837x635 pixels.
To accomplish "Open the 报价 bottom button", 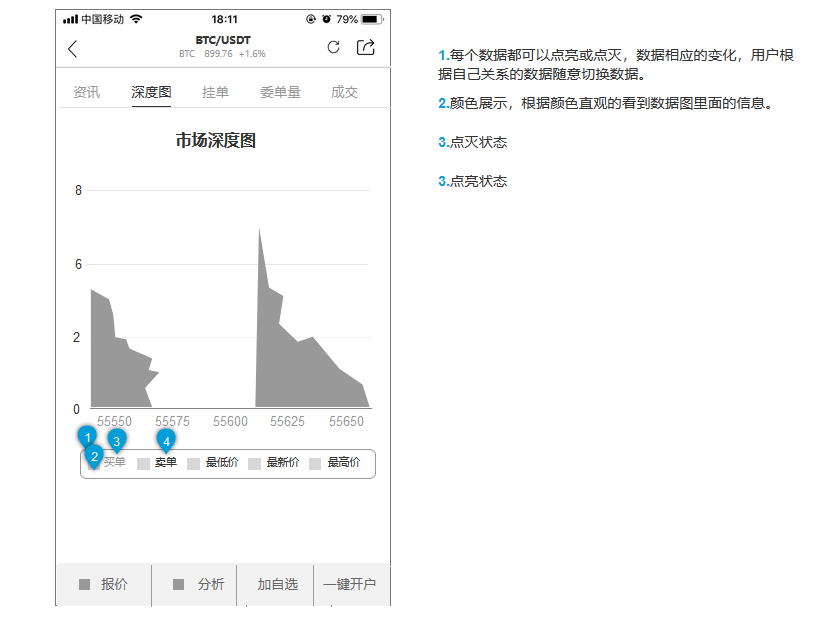I will [x=104, y=584].
